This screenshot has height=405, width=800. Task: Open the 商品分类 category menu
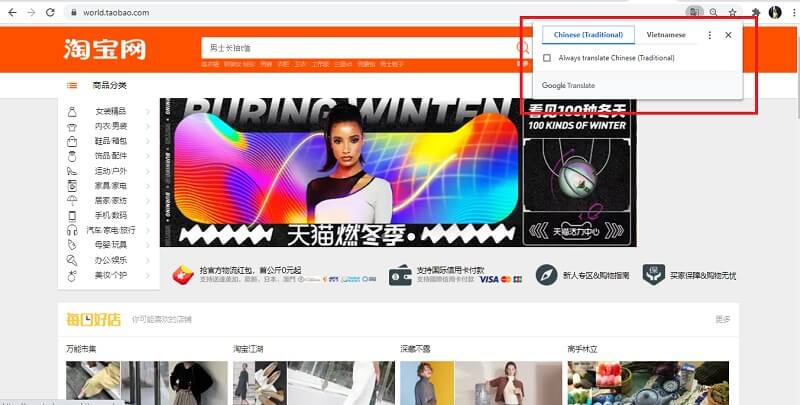(109, 86)
